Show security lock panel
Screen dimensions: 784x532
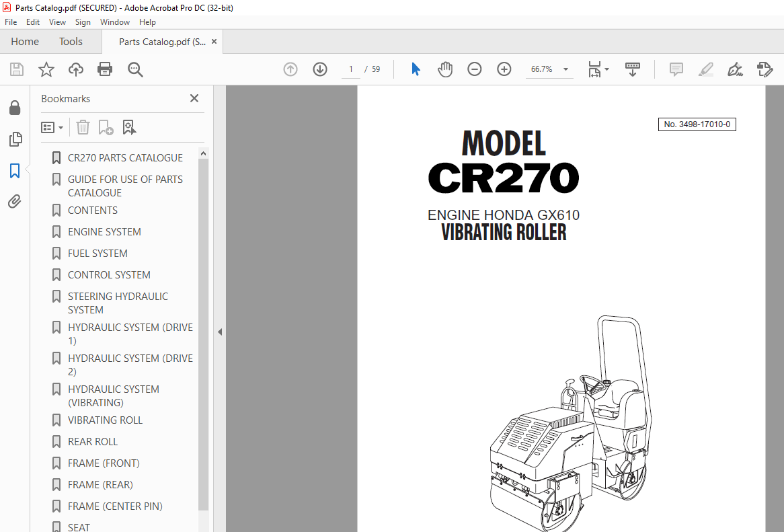(x=15, y=108)
